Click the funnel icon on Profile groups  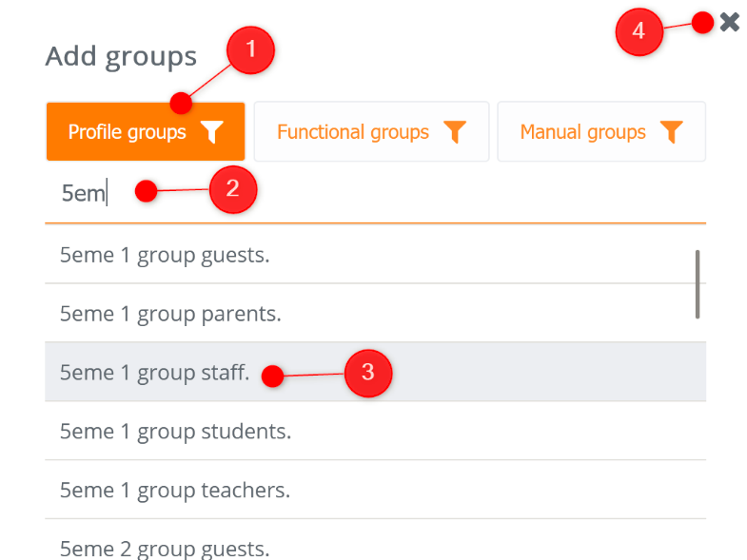[212, 133]
